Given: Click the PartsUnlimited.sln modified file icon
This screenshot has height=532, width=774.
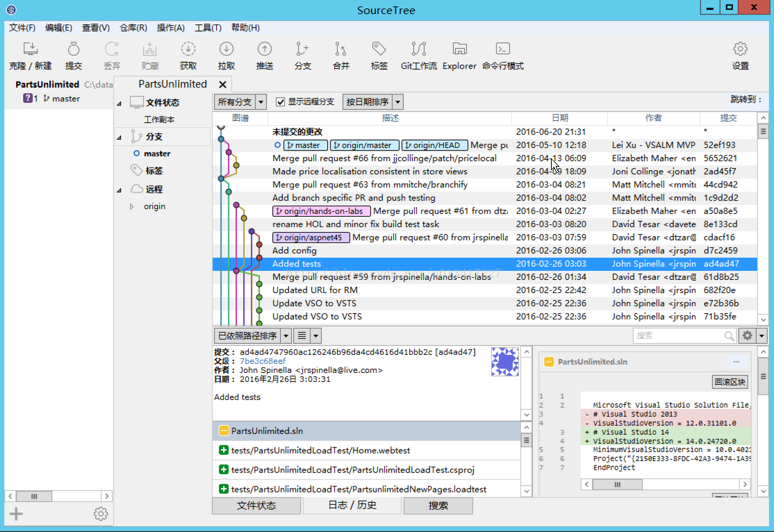Looking at the screenshot, I should pyautogui.click(x=224, y=431).
